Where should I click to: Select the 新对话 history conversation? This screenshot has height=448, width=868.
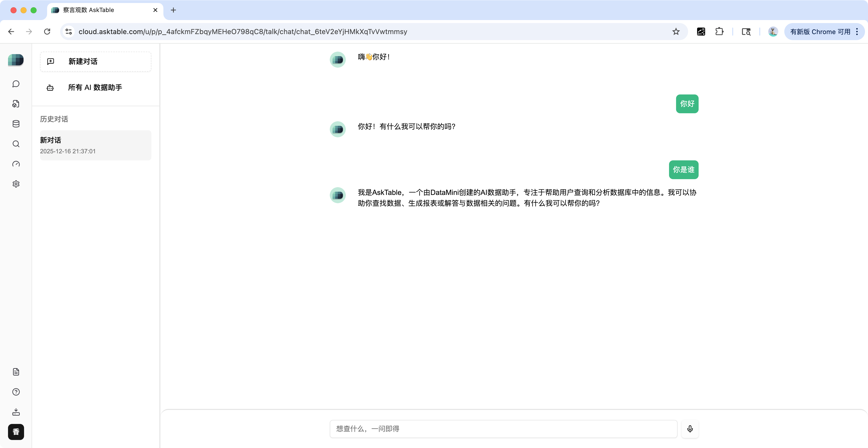(x=95, y=145)
